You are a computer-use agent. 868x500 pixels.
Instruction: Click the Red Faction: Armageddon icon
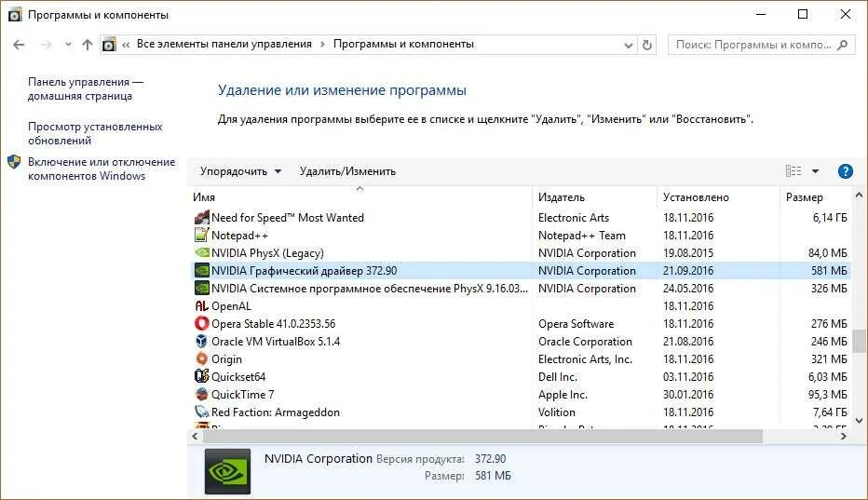201,412
